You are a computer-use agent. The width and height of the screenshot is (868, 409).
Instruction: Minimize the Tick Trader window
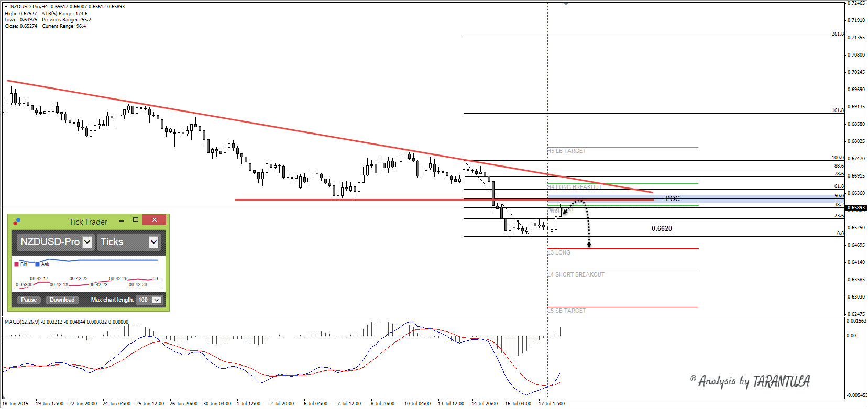point(122,220)
